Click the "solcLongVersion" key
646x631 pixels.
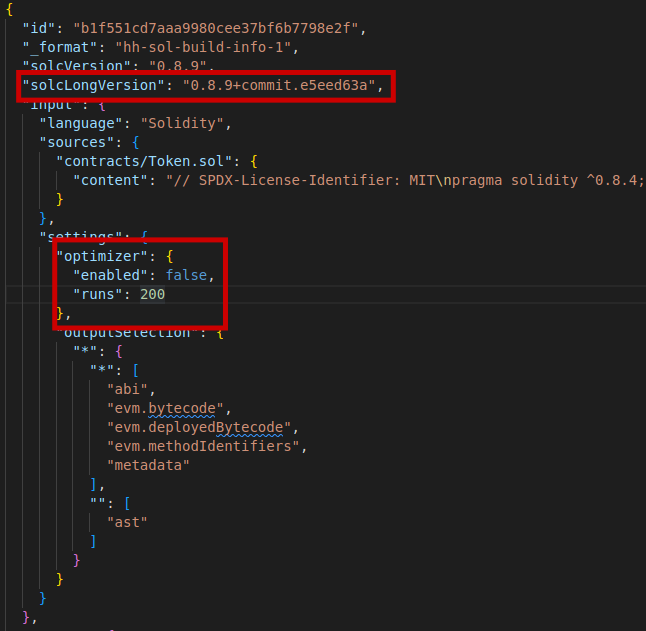[x=93, y=85]
